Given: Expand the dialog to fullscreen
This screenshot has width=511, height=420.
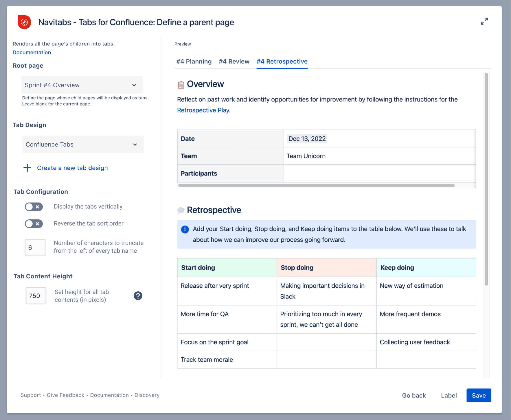Looking at the screenshot, I should 485,21.
